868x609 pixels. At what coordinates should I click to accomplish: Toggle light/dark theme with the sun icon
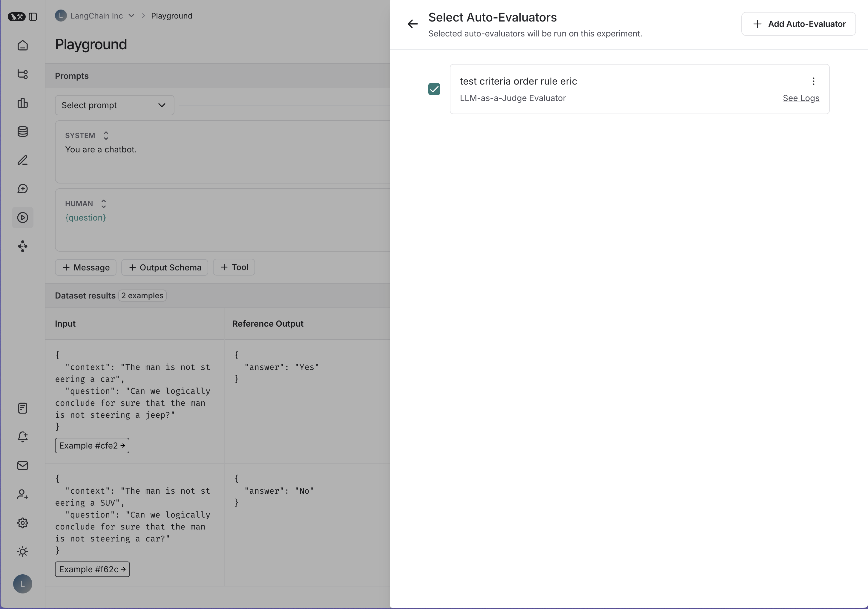click(x=23, y=552)
